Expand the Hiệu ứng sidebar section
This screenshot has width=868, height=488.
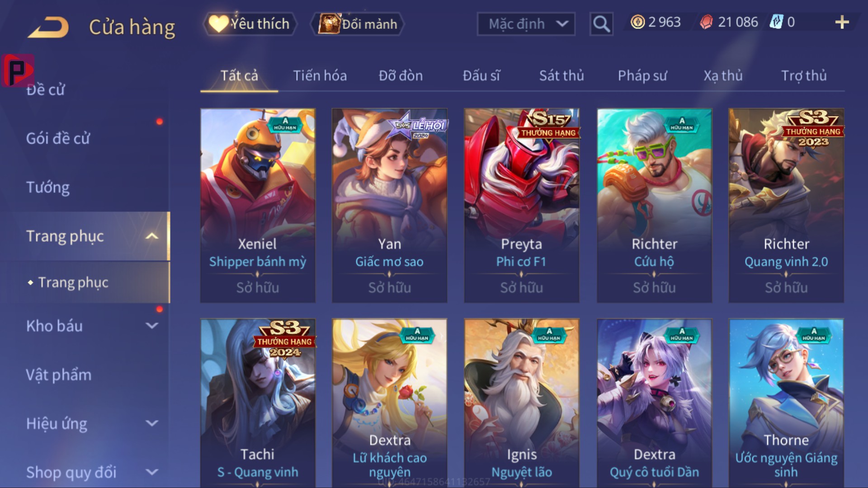(x=152, y=423)
